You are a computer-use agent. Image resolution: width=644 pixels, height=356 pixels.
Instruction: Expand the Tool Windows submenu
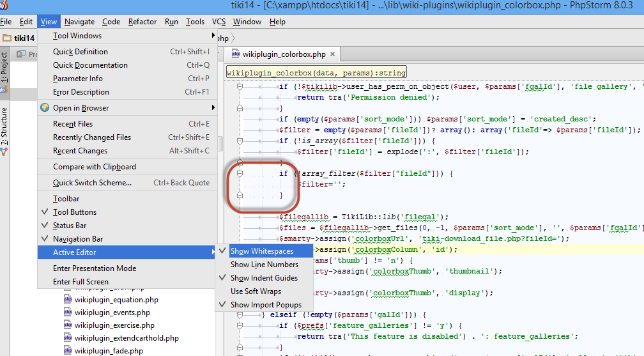[127, 36]
